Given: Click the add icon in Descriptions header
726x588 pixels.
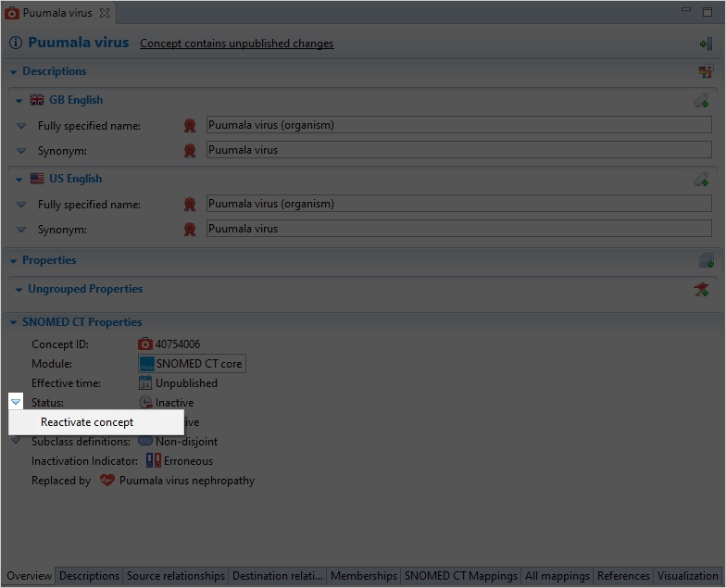Looking at the screenshot, I should pos(706,71).
